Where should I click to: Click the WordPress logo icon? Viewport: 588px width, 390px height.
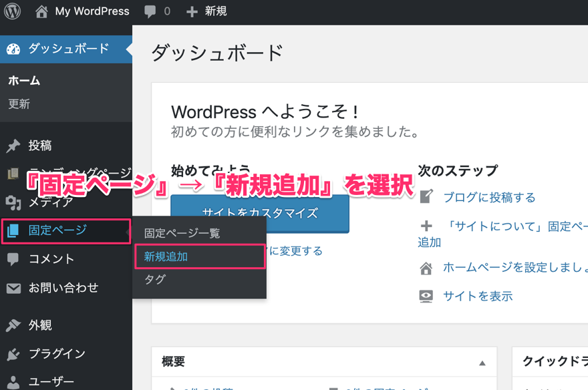tap(12, 11)
